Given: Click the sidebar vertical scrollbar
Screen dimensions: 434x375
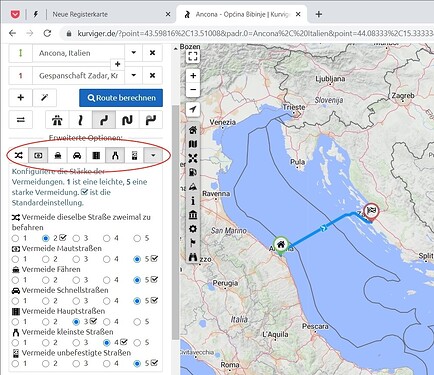Looking at the screenshot, I should click(x=175, y=222).
